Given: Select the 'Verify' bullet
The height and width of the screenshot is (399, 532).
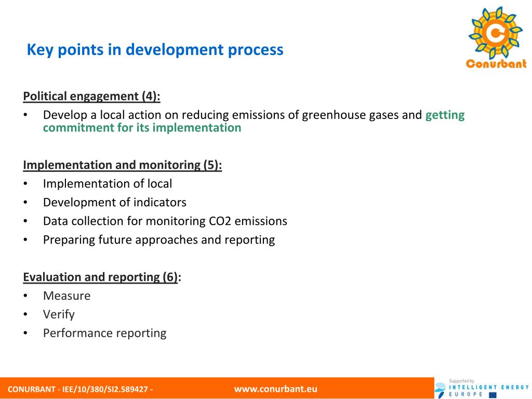Looking at the screenshot, I should click(x=59, y=314).
